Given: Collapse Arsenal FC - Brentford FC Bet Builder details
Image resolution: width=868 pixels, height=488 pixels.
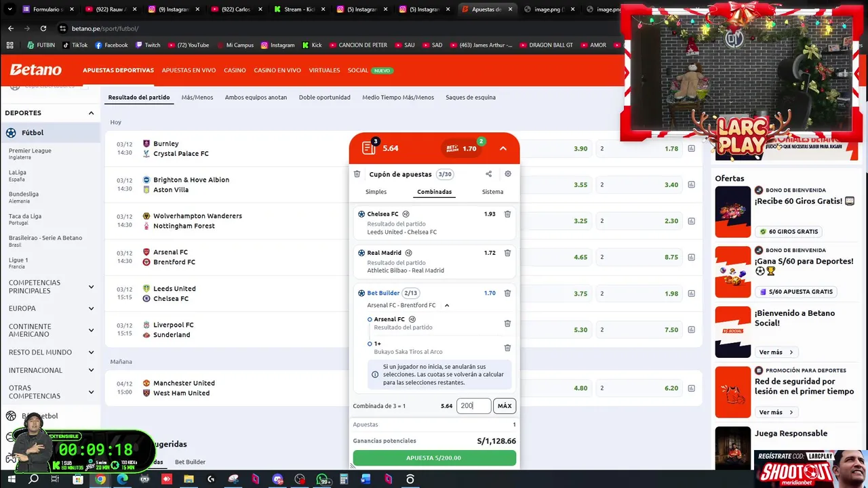Looking at the screenshot, I should click(x=447, y=305).
